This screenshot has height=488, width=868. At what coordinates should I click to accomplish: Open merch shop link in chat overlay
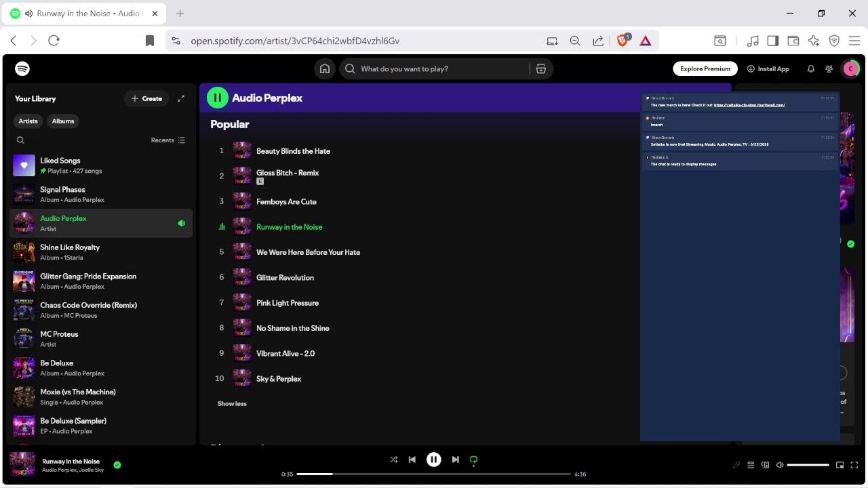(x=749, y=105)
